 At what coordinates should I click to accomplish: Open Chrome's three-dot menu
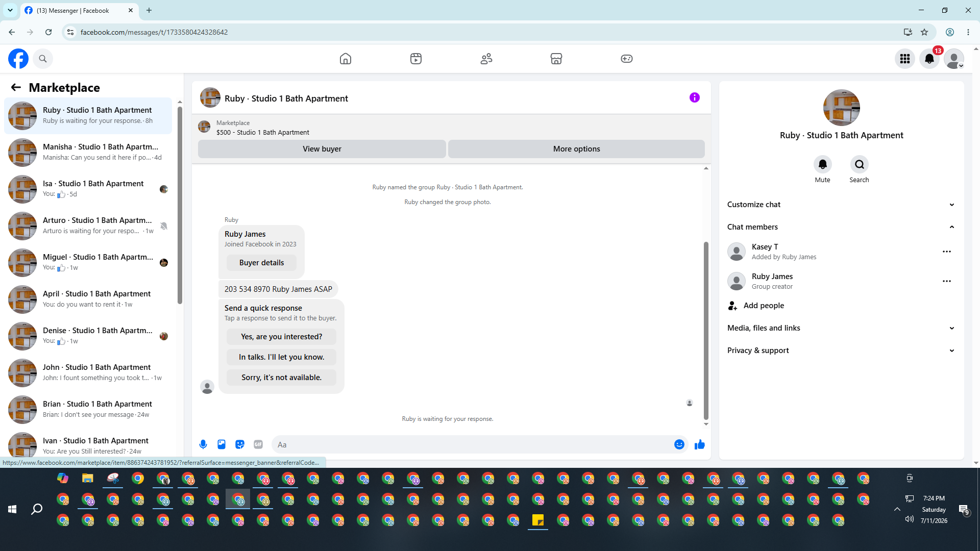(968, 32)
